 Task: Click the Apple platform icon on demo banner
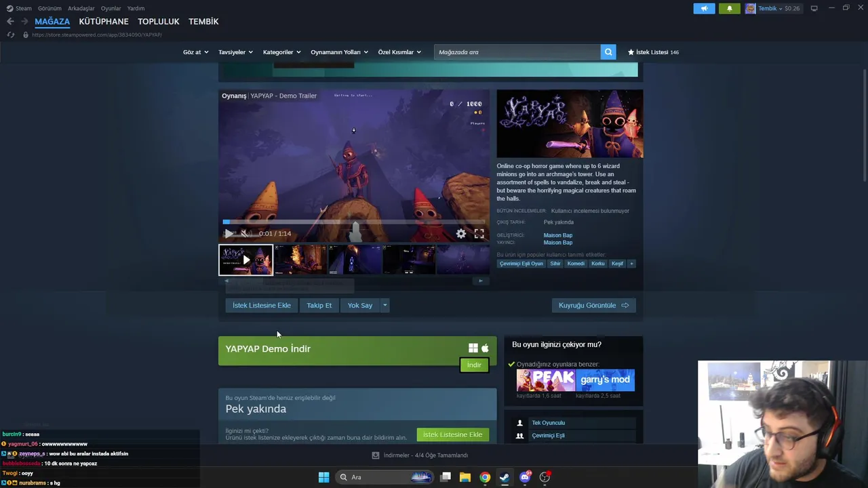coord(484,348)
